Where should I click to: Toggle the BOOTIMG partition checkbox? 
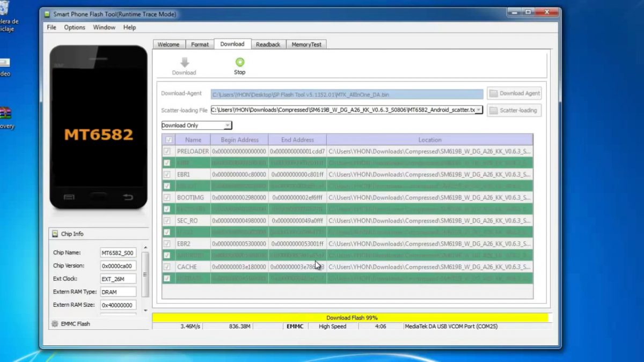167,197
